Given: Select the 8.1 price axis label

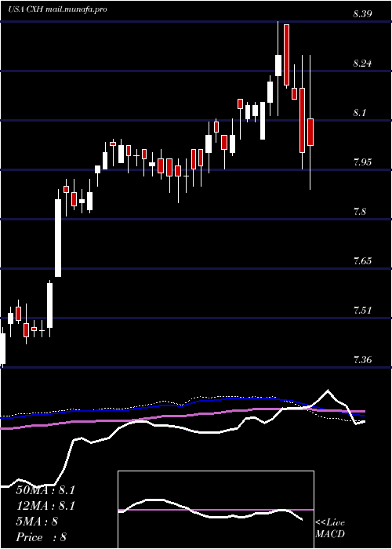Looking at the screenshot, I should [359, 113].
